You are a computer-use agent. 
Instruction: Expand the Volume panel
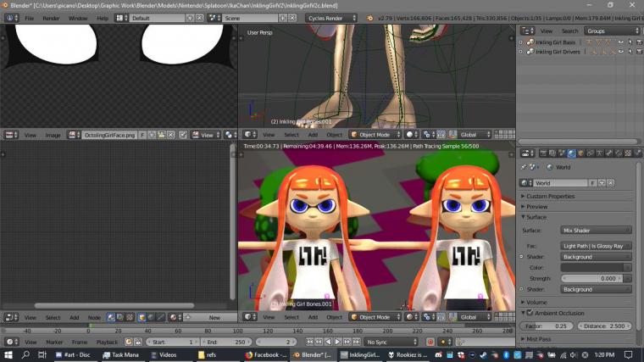[534, 303]
